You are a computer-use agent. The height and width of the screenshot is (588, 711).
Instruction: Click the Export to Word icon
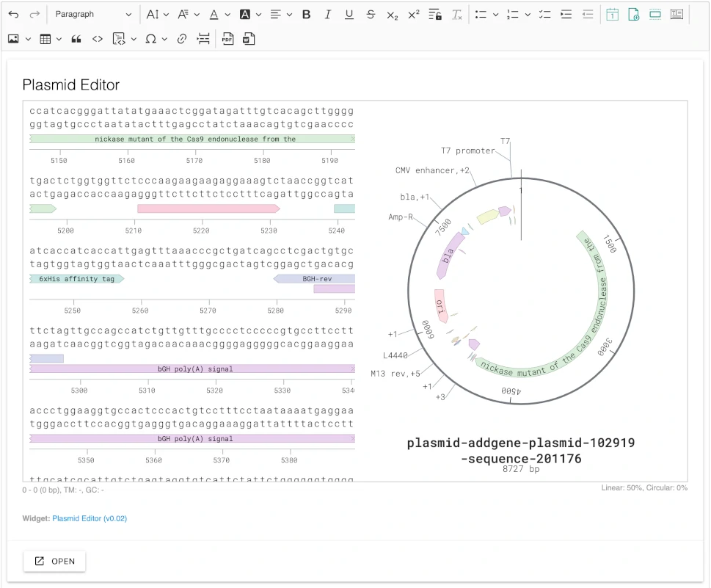point(249,40)
